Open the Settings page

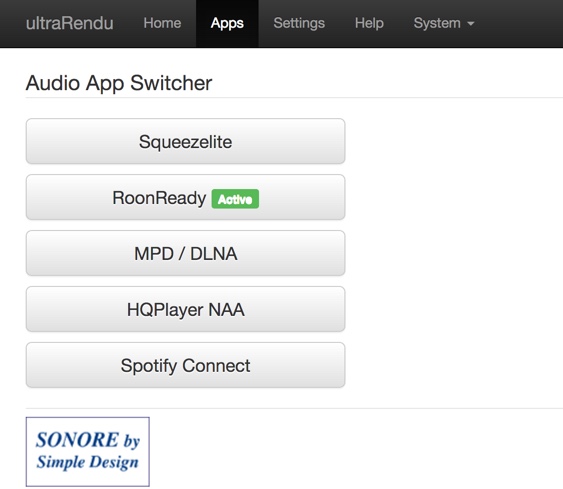(299, 23)
